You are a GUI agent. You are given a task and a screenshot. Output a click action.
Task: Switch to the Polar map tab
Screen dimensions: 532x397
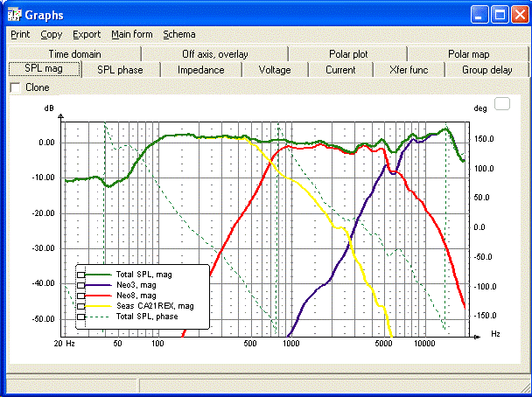468,54
